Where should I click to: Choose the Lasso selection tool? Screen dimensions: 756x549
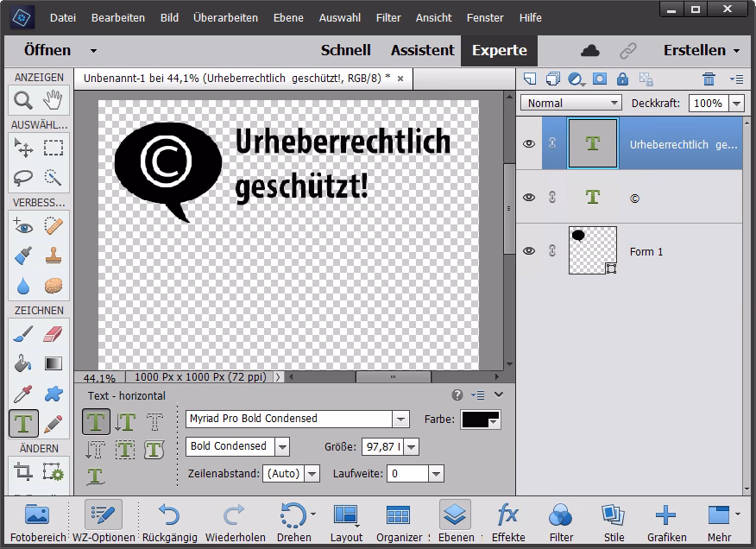22,178
